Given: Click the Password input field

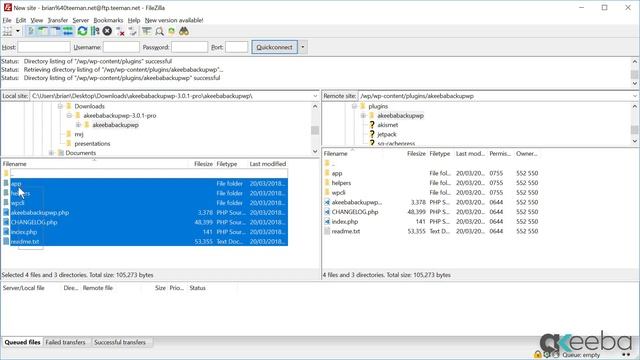Looking at the screenshot, I should [189, 47].
